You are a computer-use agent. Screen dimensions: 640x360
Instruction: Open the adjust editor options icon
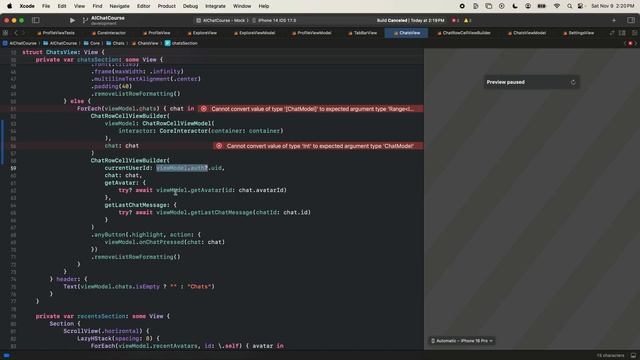tap(622, 33)
